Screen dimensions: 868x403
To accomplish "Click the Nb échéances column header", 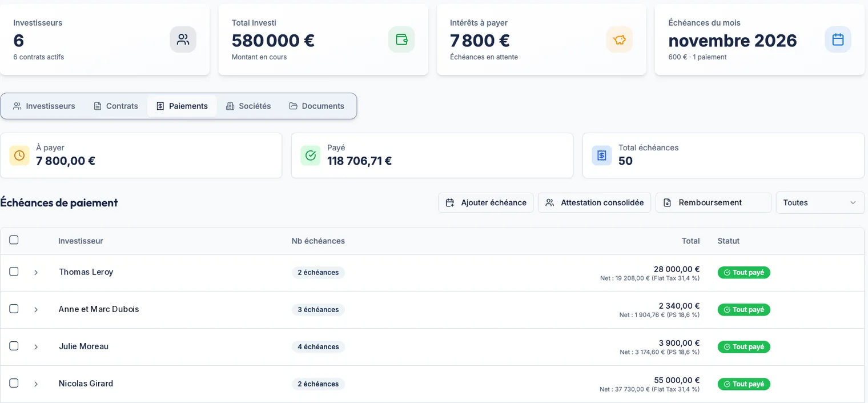I will pyautogui.click(x=318, y=241).
